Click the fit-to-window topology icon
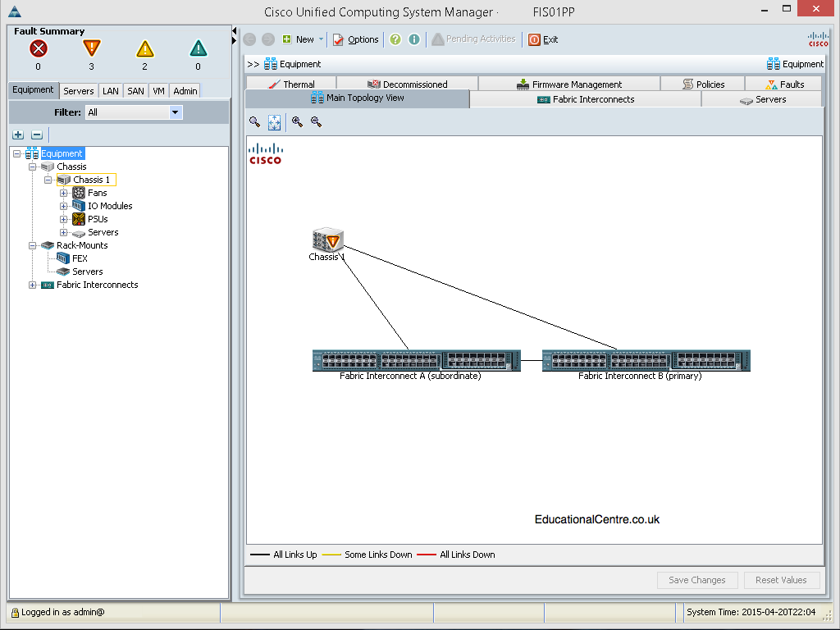840x630 pixels. pos(274,122)
